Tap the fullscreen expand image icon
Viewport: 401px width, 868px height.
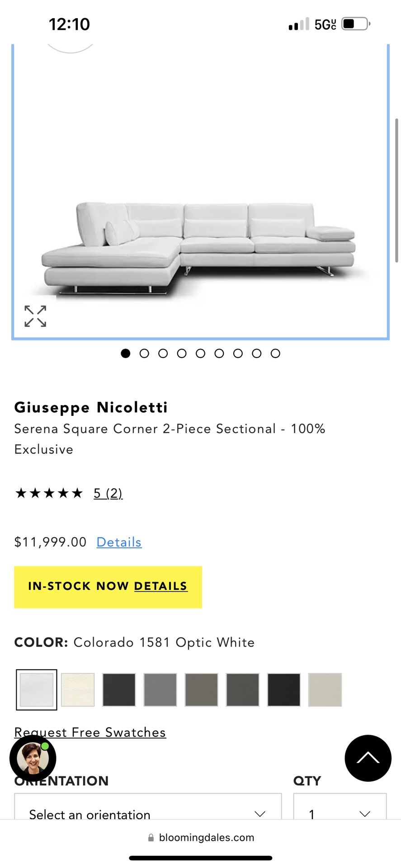35,316
